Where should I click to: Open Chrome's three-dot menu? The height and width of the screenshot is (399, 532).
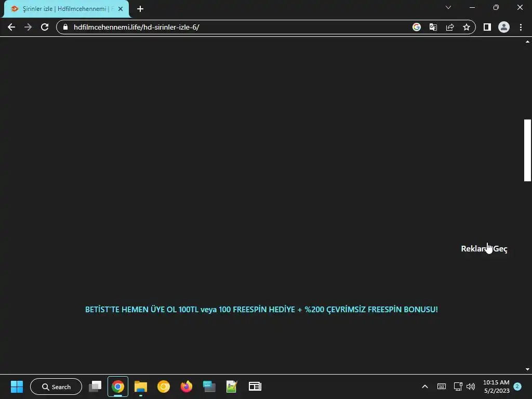521,27
